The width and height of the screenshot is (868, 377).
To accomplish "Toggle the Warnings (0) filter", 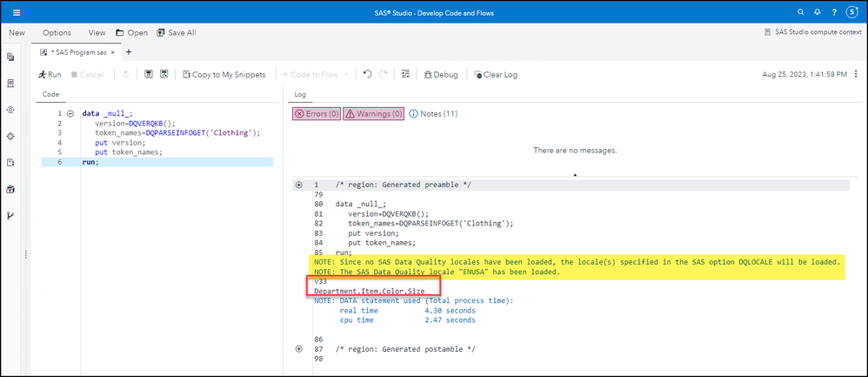I will 374,114.
